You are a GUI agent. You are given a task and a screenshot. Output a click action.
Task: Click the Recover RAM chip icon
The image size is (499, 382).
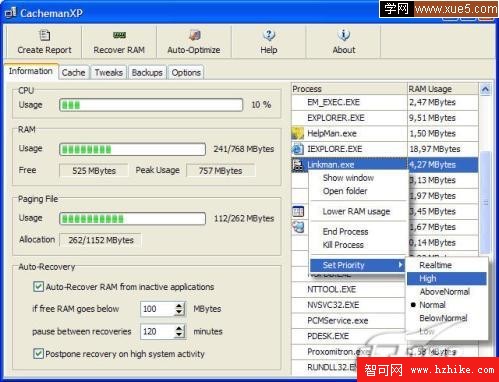pyautogui.click(x=119, y=35)
